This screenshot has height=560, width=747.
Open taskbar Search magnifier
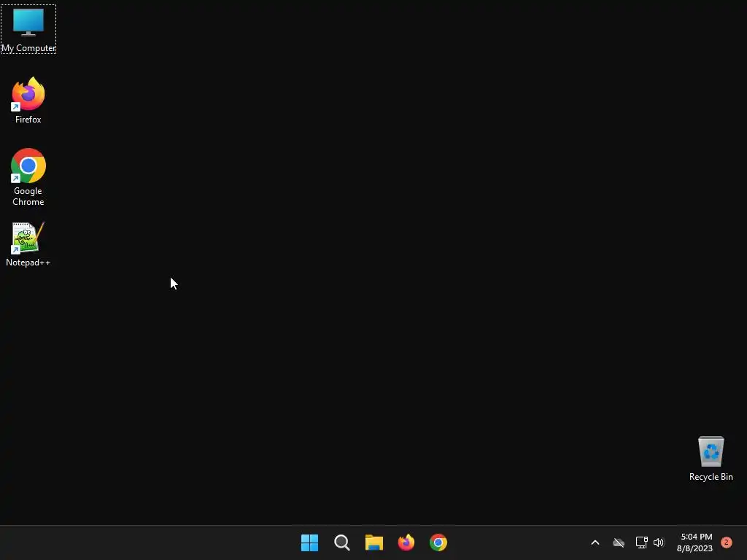[342, 542]
